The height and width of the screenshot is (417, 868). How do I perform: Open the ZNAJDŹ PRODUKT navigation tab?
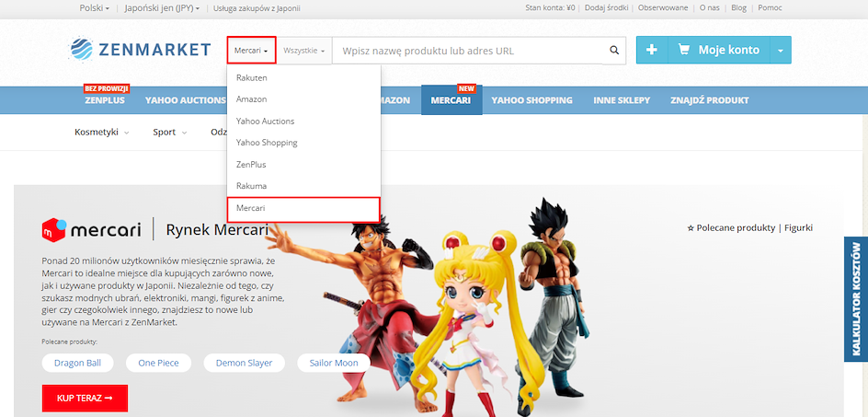click(709, 100)
